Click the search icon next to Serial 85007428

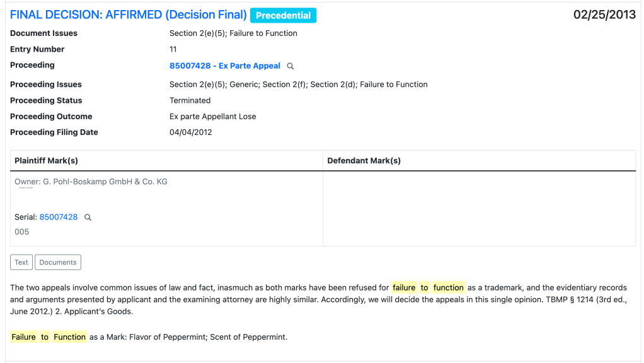tap(88, 217)
